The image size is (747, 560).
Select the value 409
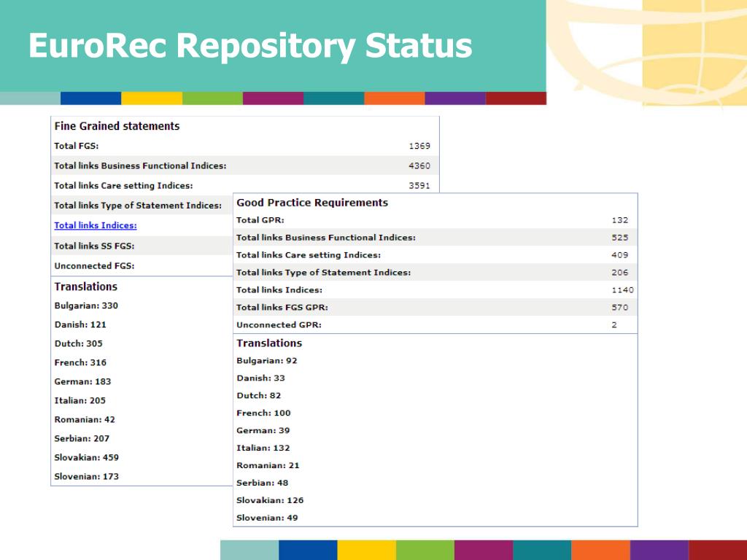coord(620,254)
